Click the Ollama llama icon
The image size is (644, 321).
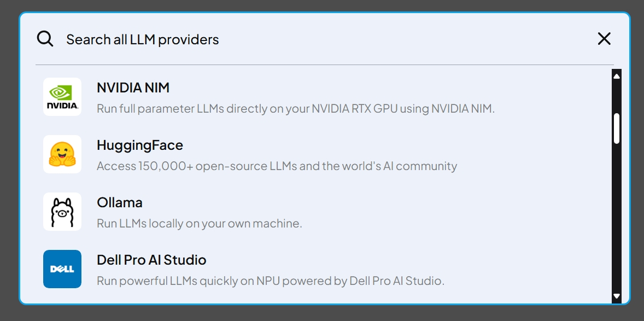coord(62,212)
